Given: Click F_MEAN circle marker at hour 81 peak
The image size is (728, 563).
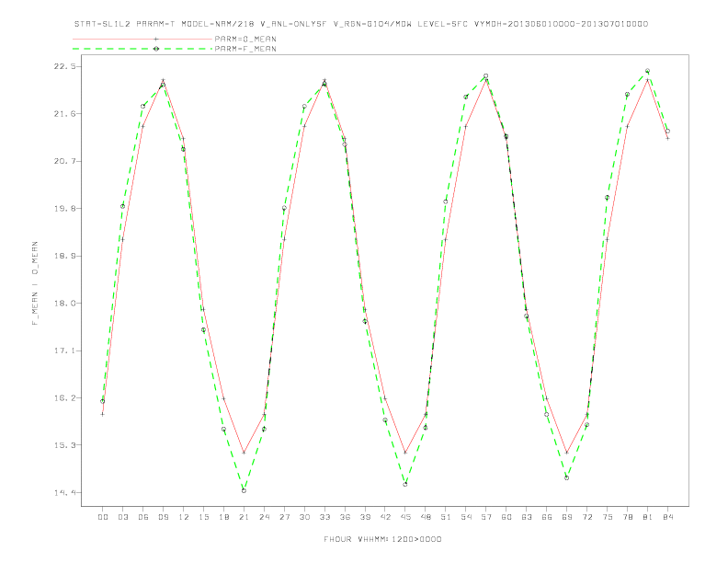Looking at the screenshot, I should [x=648, y=71].
